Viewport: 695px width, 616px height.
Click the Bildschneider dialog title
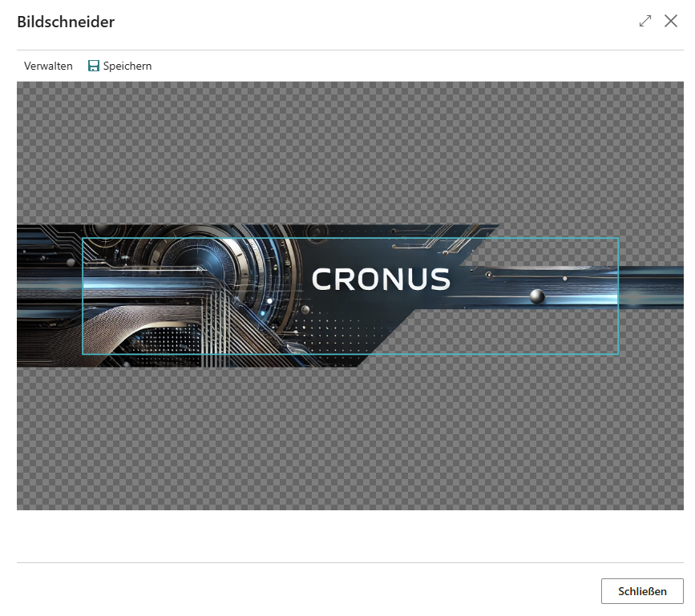coord(65,22)
